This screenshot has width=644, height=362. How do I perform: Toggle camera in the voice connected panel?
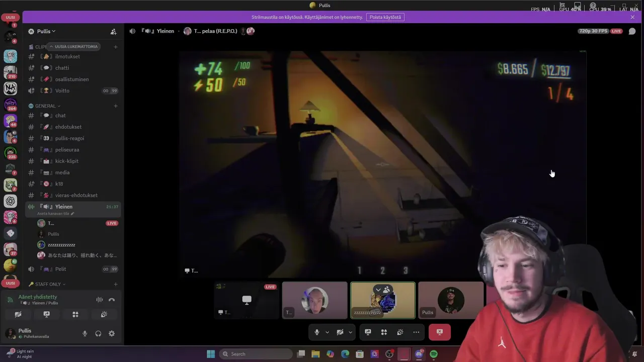pos(18,314)
